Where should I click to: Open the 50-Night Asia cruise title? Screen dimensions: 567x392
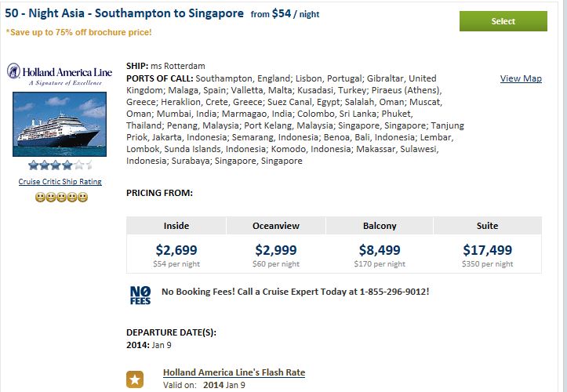(124, 13)
